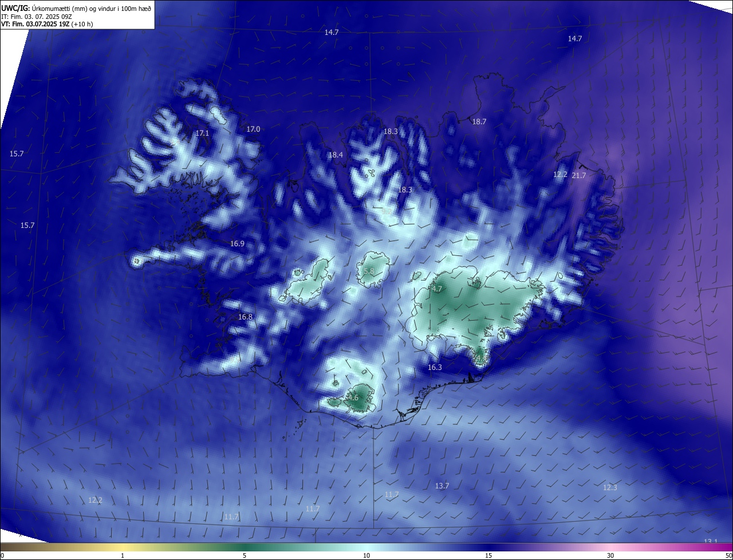Select the 5 tick on the color scale
Image resolution: width=733 pixels, height=560 pixels.
[x=245, y=556]
